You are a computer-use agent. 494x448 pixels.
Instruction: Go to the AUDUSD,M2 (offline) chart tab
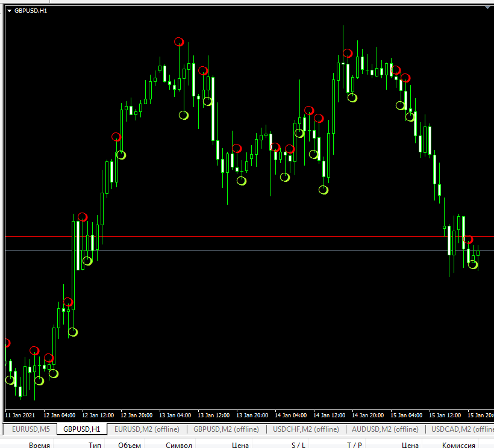tap(385, 429)
